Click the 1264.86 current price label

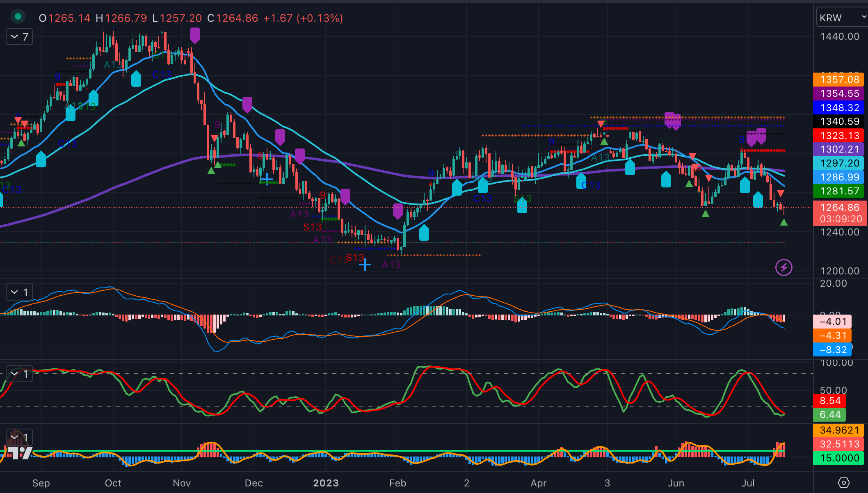tap(839, 208)
